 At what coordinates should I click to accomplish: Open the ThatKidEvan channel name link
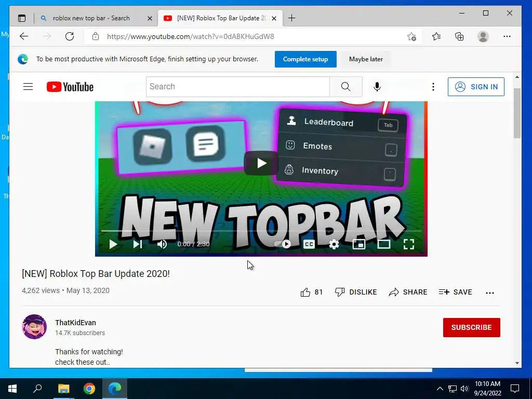(76, 323)
